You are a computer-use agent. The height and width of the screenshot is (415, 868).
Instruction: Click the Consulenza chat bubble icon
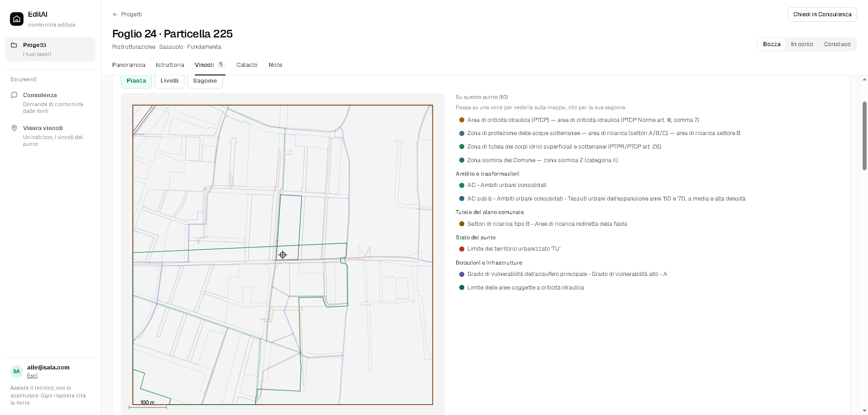coord(14,95)
